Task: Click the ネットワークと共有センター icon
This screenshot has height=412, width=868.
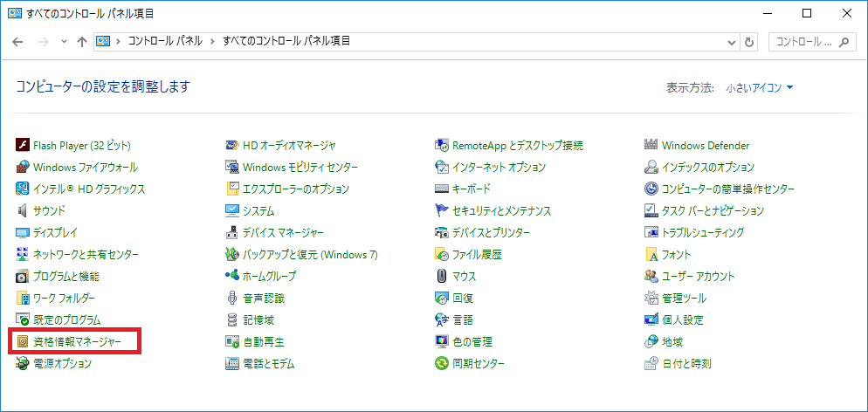Action: (22, 254)
